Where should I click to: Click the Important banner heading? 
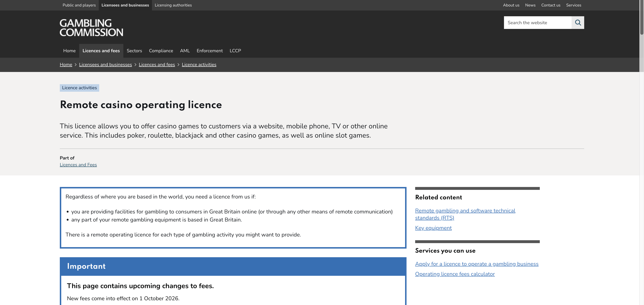[86, 266]
